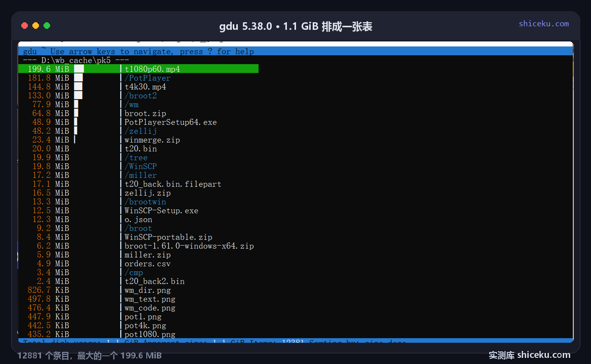Click the 826.7 KiB size value
This screenshot has height=364, width=591.
click(48, 290)
